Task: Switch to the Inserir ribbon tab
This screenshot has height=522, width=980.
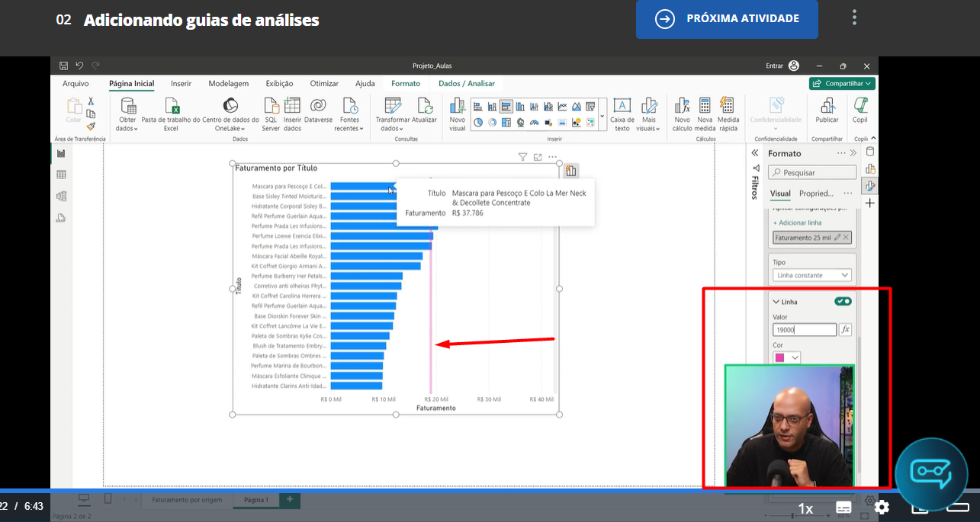Action: click(x=181, y=84)
